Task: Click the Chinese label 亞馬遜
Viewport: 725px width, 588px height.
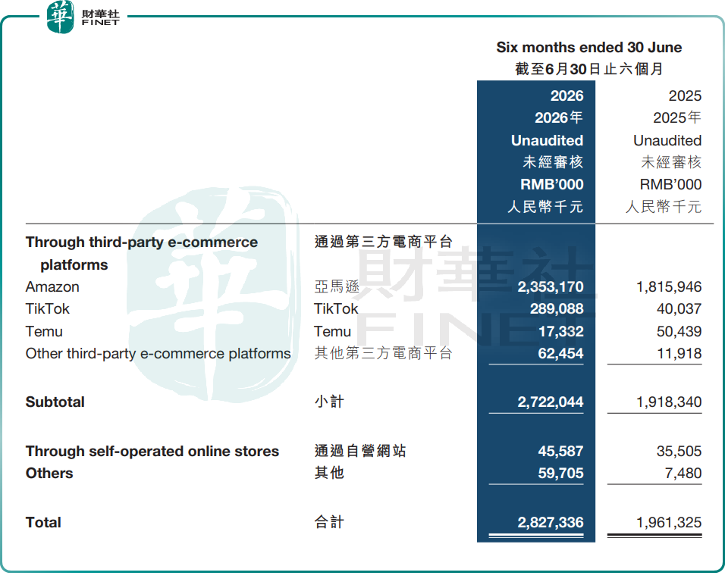Action: point(337,287)
